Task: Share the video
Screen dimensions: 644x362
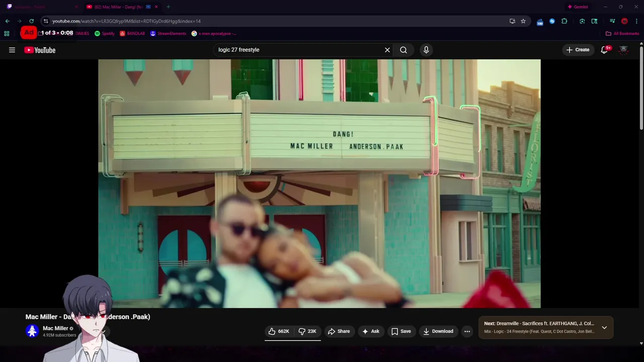Action: [x=339, y=331]
